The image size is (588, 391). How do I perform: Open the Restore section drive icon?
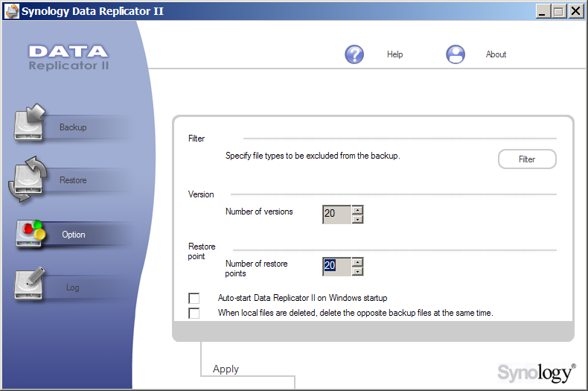coord(28,179)
